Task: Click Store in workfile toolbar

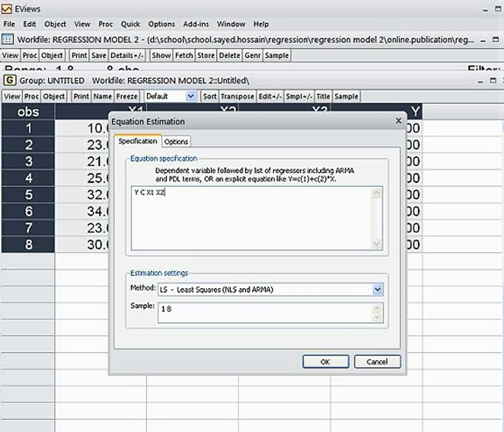Action: [206, 55]
